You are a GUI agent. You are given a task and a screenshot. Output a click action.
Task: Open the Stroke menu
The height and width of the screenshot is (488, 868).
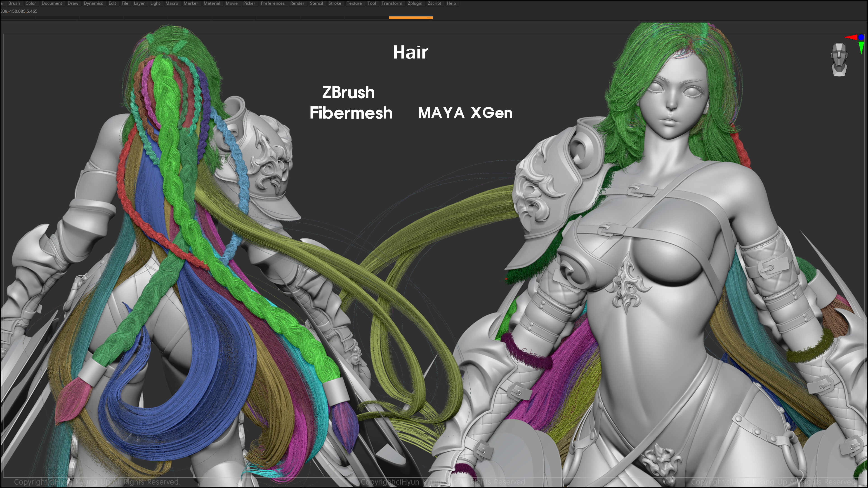[335, 3]
